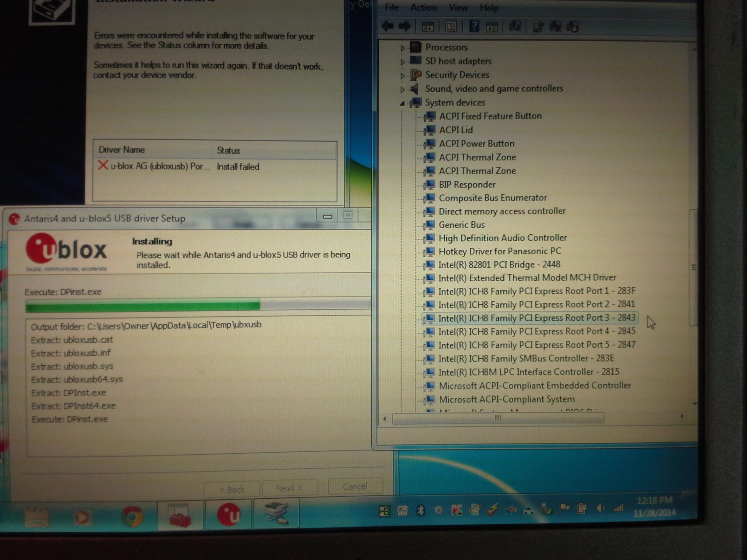The width and height of the screenshot is (747, 560).
Task: Click the Back button in u-blox setup
Action: pyautogui.click(x=232, y=489)
